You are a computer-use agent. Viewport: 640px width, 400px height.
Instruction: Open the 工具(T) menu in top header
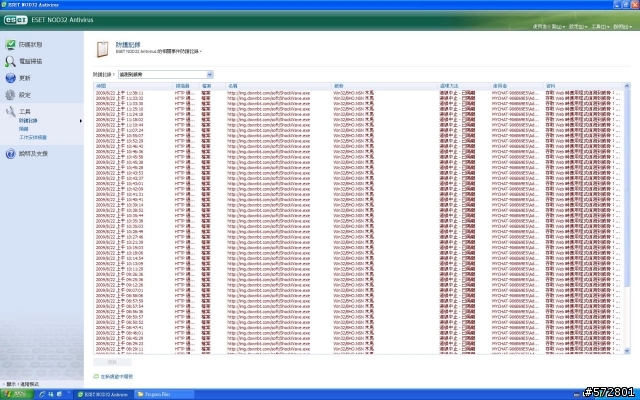(600, 27)
